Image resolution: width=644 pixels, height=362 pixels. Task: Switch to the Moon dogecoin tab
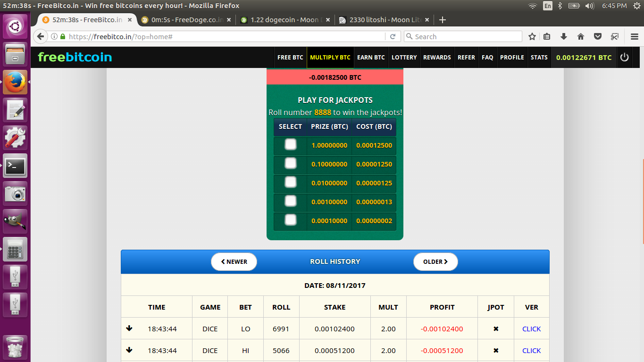284,20
